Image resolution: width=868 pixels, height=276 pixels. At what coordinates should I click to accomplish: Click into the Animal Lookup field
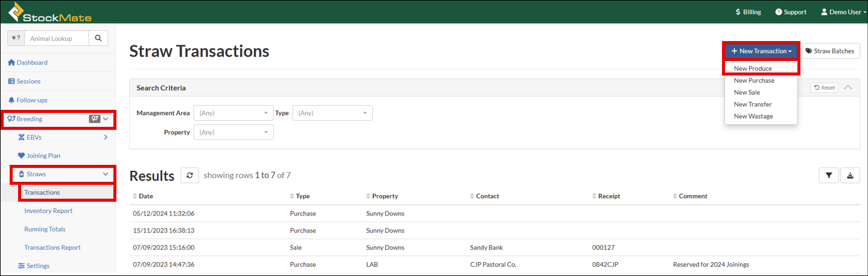point(57,38)
